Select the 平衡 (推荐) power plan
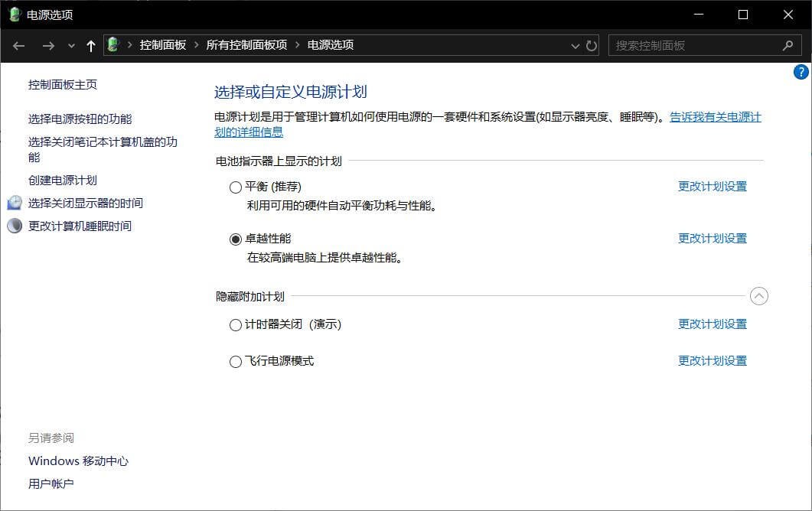The image size is (812, 511). [235, 187]
